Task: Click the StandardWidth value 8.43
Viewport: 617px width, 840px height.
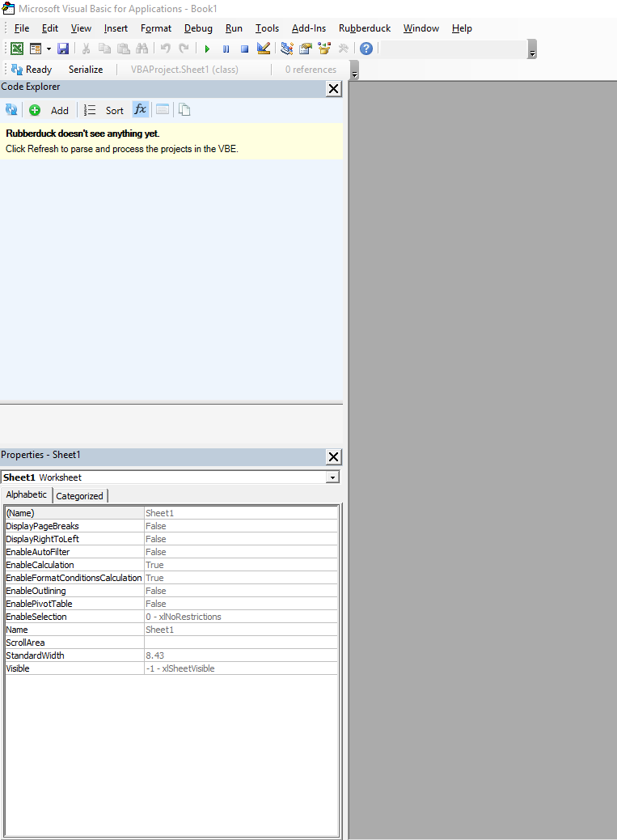Action: (241, 655)
